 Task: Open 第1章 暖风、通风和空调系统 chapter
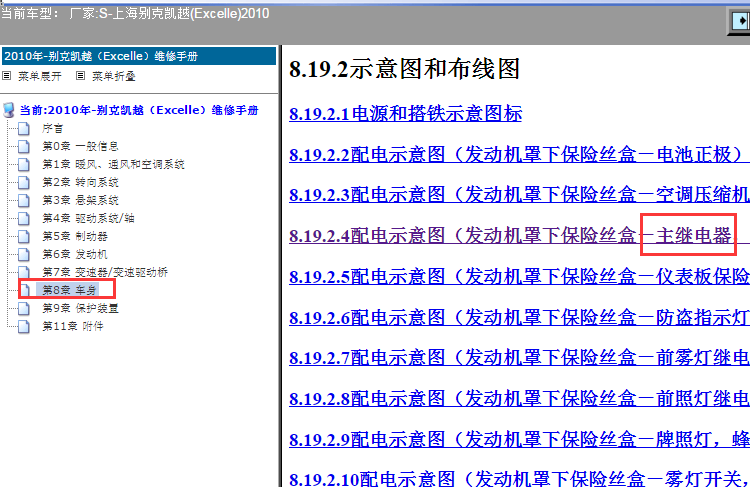click(x=113, y=165)
